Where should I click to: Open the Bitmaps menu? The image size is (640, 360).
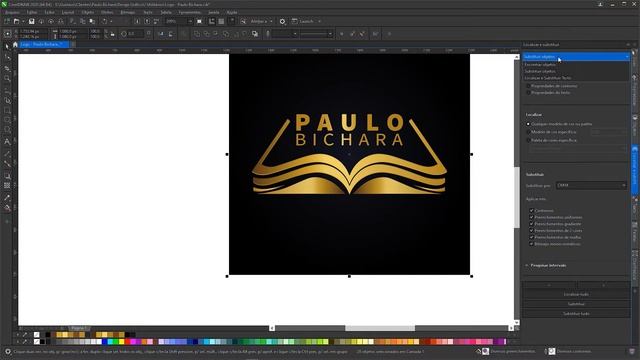127,13
